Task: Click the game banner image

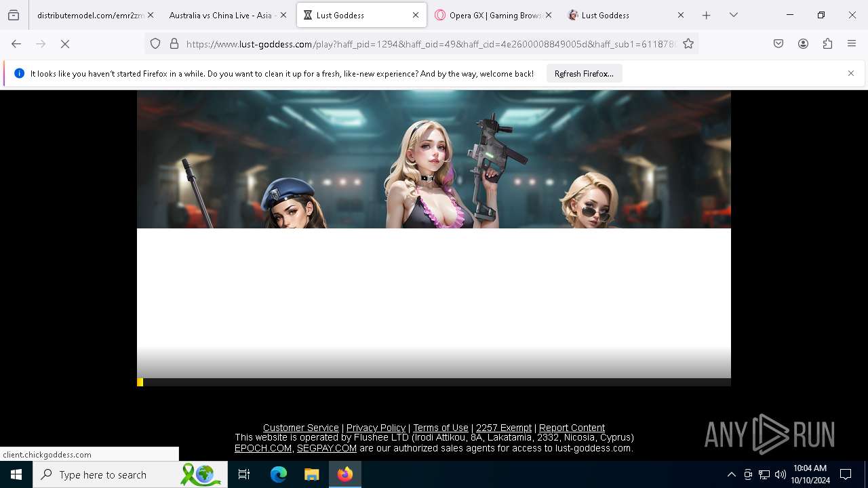Action: point(434,159)
